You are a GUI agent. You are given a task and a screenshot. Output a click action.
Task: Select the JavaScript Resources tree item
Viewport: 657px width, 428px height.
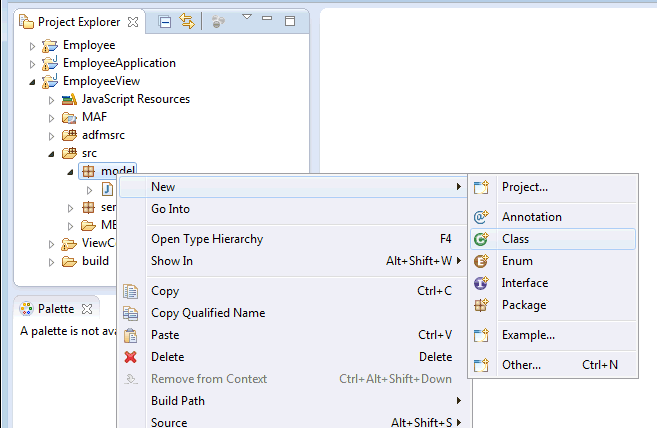point(136,99)
